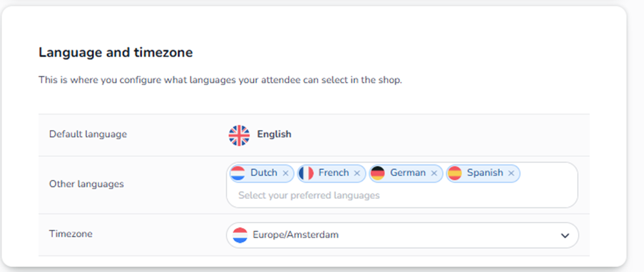Viewport: 644px width, 272px height.
Task: Click the UK flag icon beside English
Action: click(239, 135)
